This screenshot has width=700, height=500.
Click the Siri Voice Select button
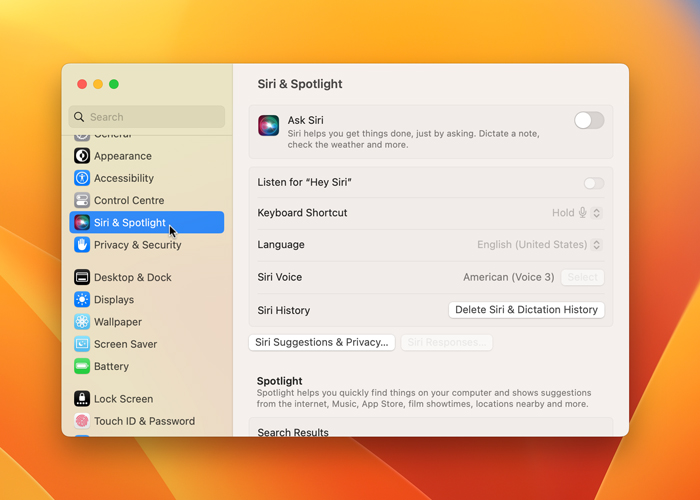583,277
